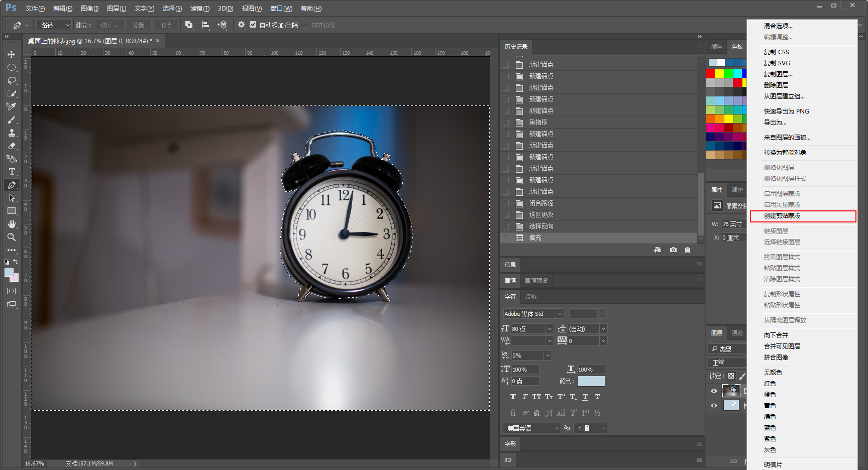
Task: Select the Horizontal Type tool
Action: 12,172
